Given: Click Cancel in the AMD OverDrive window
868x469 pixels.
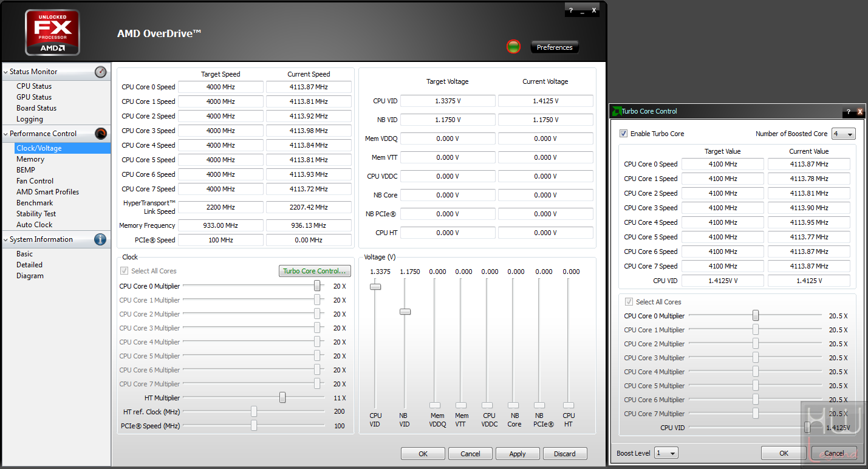Looking at the screenshot, I should point(470,454).
